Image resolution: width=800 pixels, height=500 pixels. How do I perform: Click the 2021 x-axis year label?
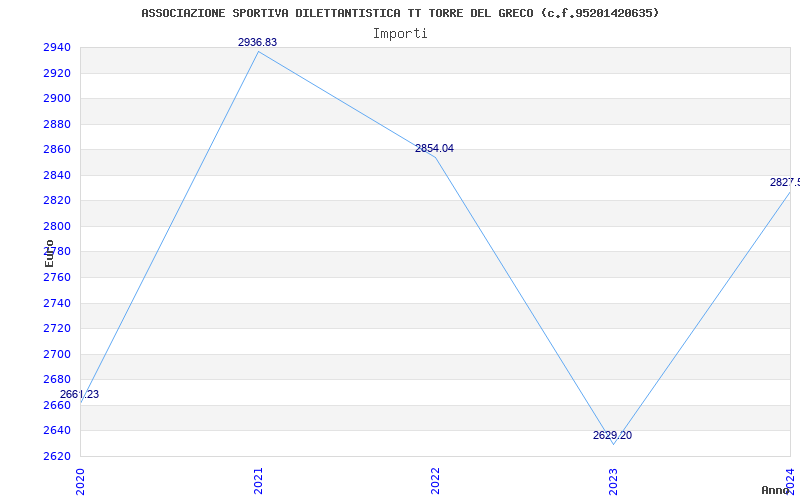pyautogui.click(x=258, y=482)
